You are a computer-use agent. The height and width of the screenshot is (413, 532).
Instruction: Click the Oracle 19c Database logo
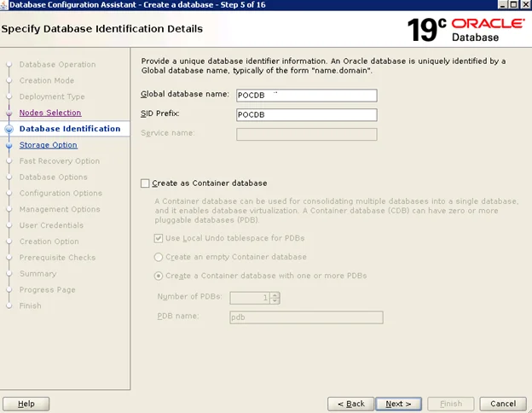[465, 30]
